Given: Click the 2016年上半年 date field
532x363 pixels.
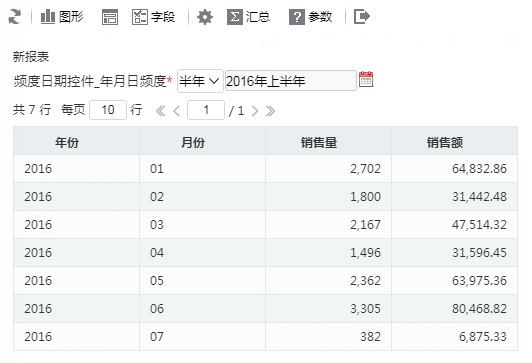Looking at the screenshot, I should (291, 81).
